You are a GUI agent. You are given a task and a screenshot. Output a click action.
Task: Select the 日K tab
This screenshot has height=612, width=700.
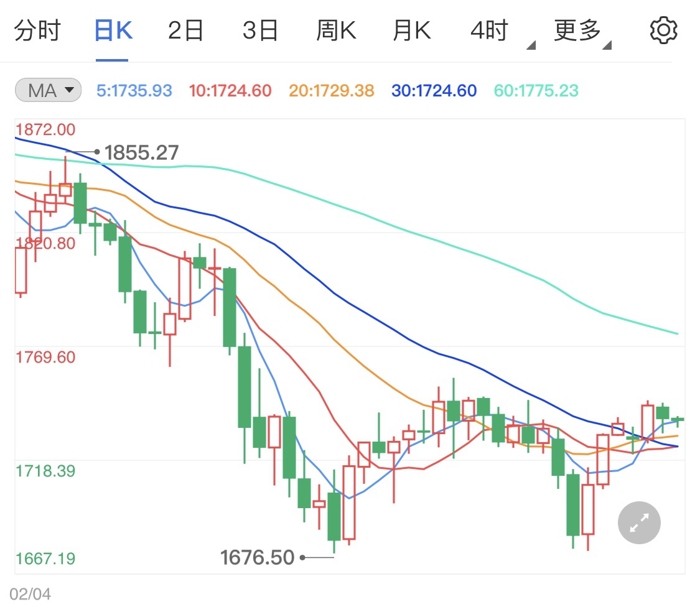pos(113,30)
